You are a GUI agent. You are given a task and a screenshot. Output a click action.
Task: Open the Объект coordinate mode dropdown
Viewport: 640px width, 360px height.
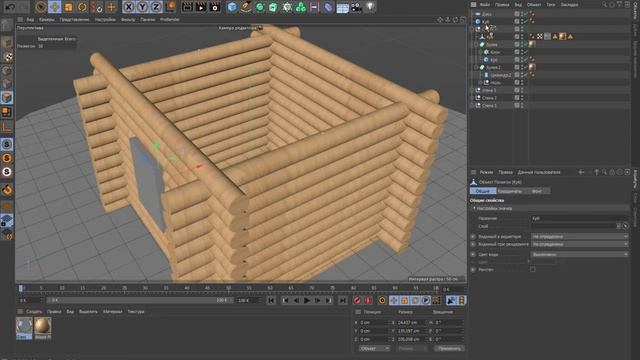[374, 349]
